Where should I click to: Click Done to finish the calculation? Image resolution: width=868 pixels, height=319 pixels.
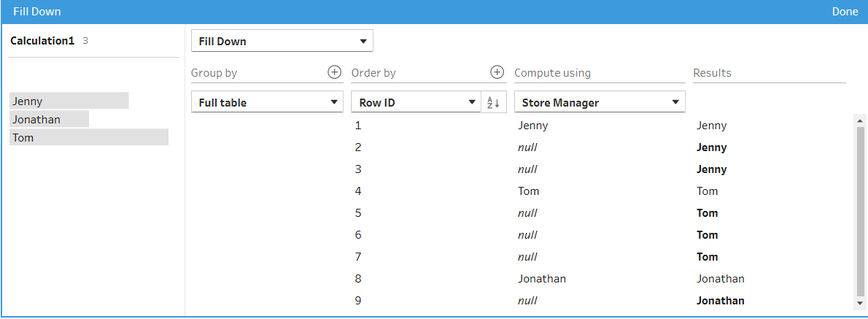click(x=845, y=12)
